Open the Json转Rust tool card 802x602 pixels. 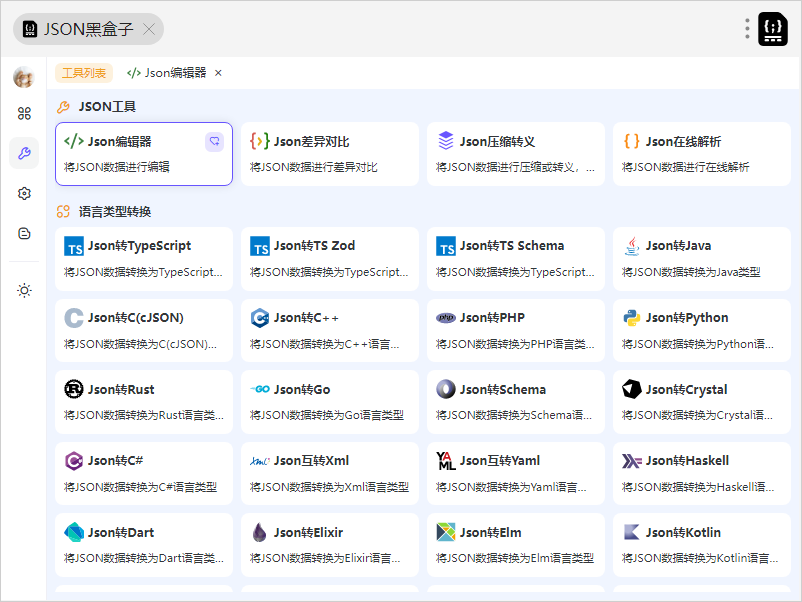click(x=144, y=401)
